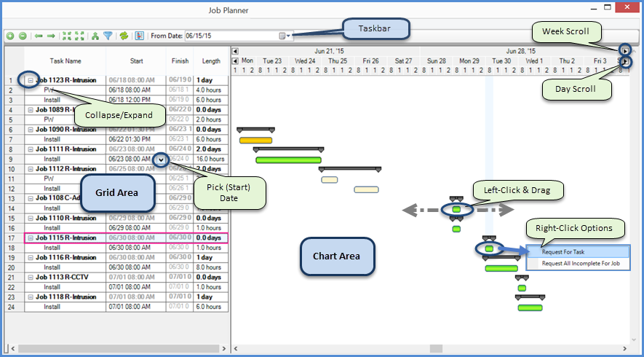Collapse the Job 1112 R-Intrusion group
644x357 pixels.
tap(30, 169)
